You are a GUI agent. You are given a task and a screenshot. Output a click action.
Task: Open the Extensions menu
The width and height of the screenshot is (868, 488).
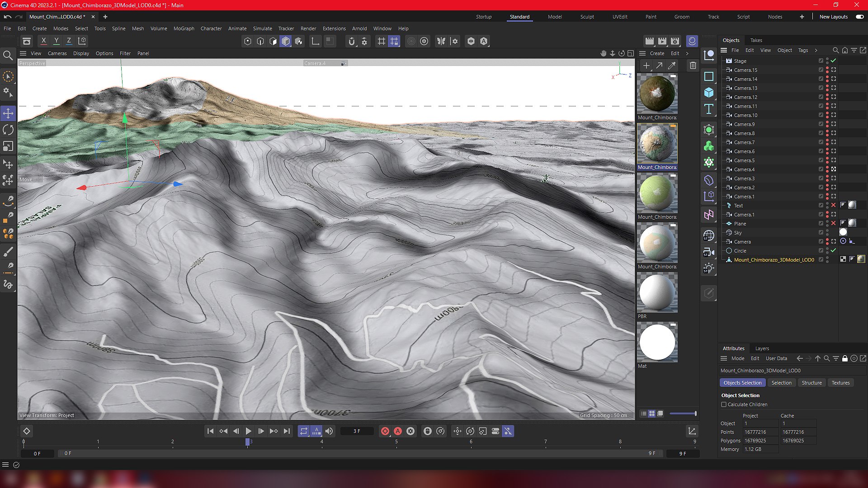click(334, 28)
